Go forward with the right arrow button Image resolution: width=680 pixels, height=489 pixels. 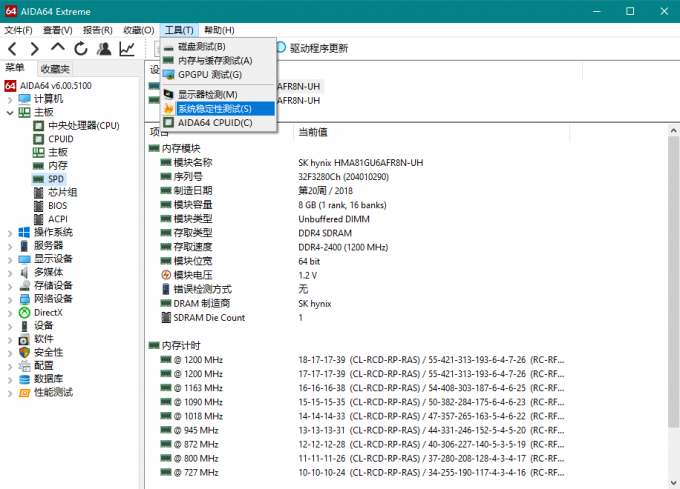tap(35, 49)
